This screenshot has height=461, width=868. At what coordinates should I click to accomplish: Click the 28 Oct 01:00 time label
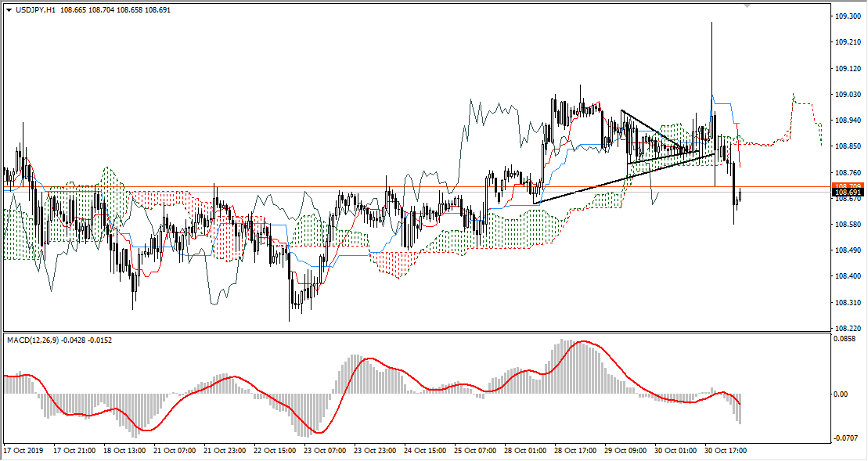coord(526,451)
